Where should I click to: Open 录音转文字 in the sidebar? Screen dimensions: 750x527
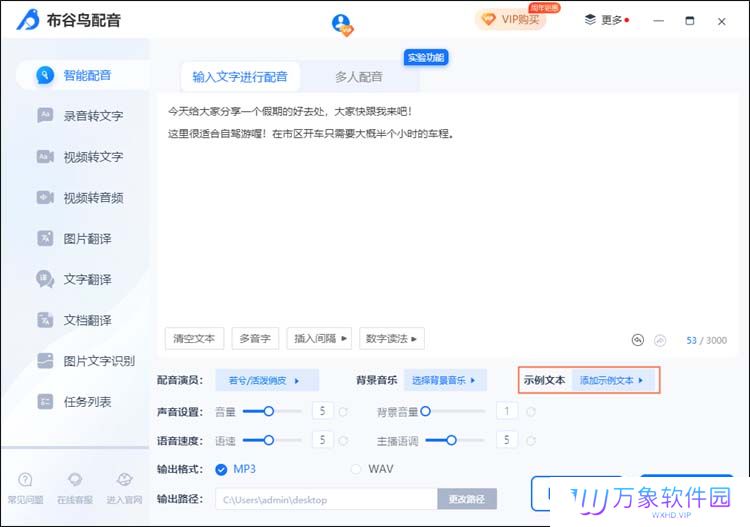click(80, 116)
